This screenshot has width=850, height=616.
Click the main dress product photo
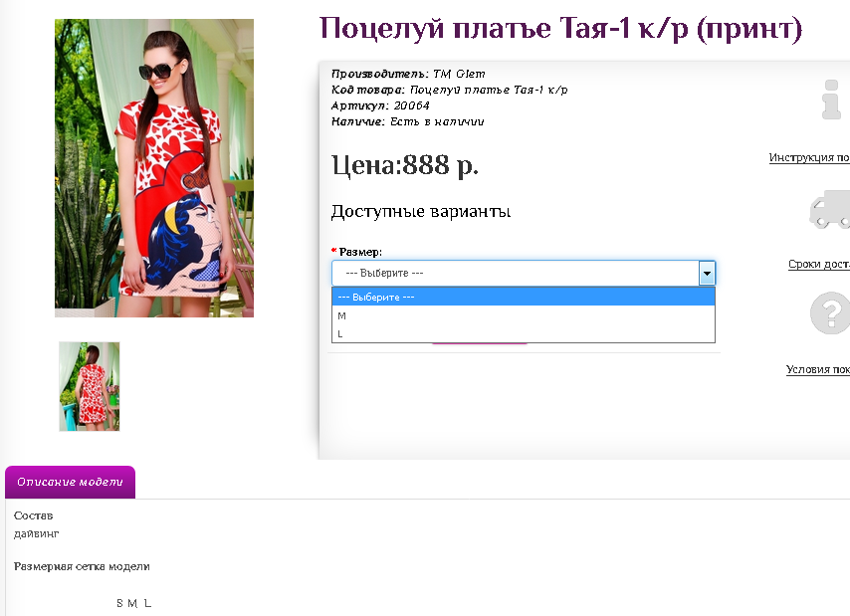[154, 168]
